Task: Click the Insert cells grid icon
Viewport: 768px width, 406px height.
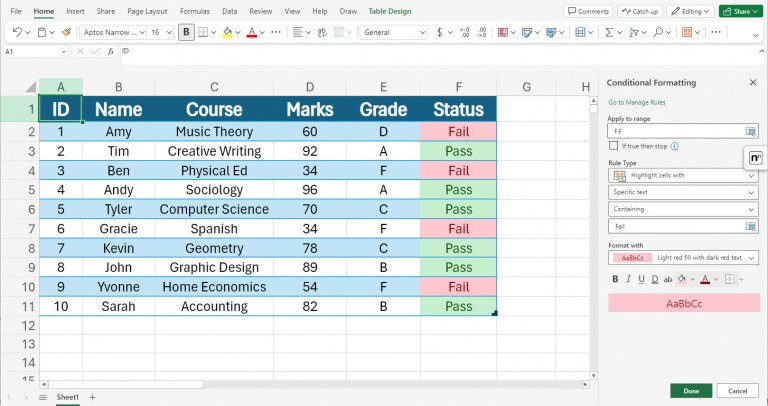Action: point(580,32)
